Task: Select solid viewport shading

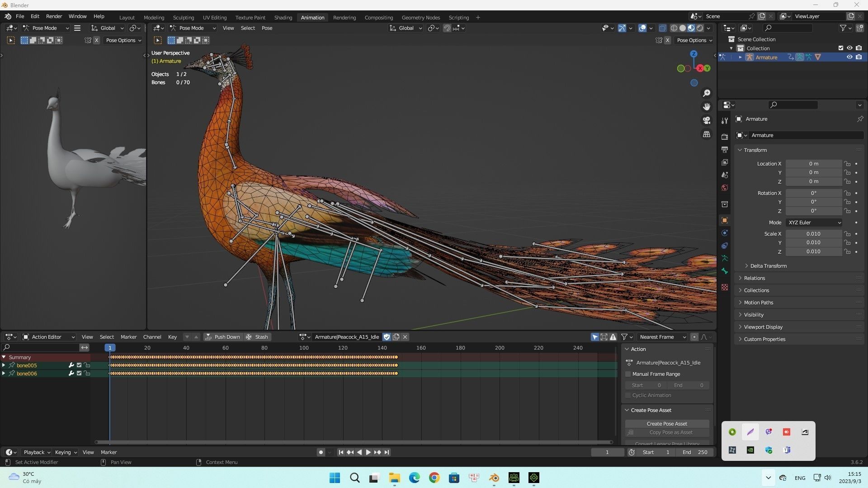Action: 683,28
